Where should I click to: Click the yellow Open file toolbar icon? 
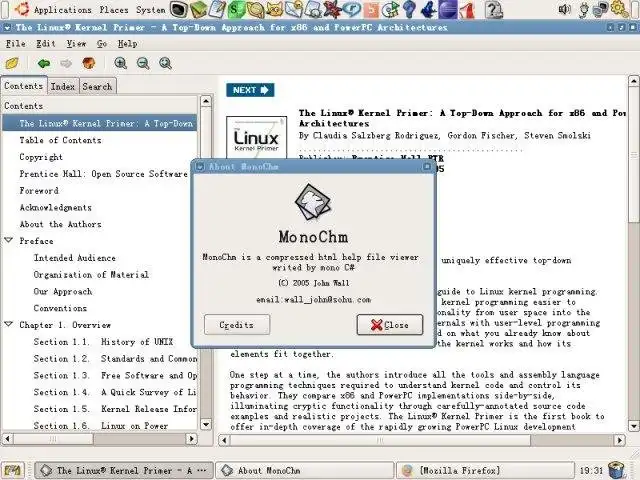(x=12, y=63)
